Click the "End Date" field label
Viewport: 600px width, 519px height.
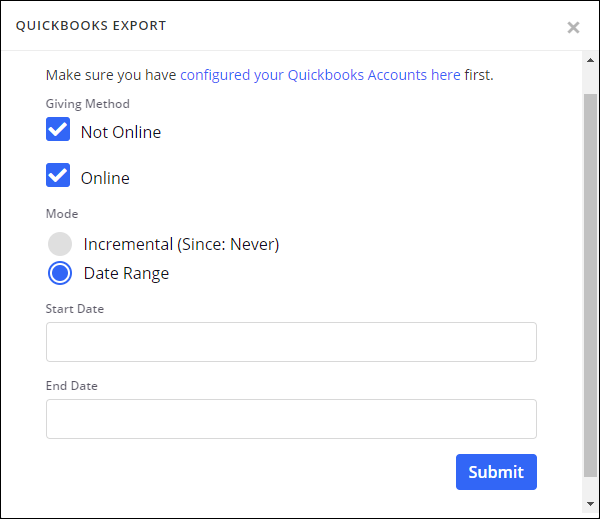[x=72, y=386]
